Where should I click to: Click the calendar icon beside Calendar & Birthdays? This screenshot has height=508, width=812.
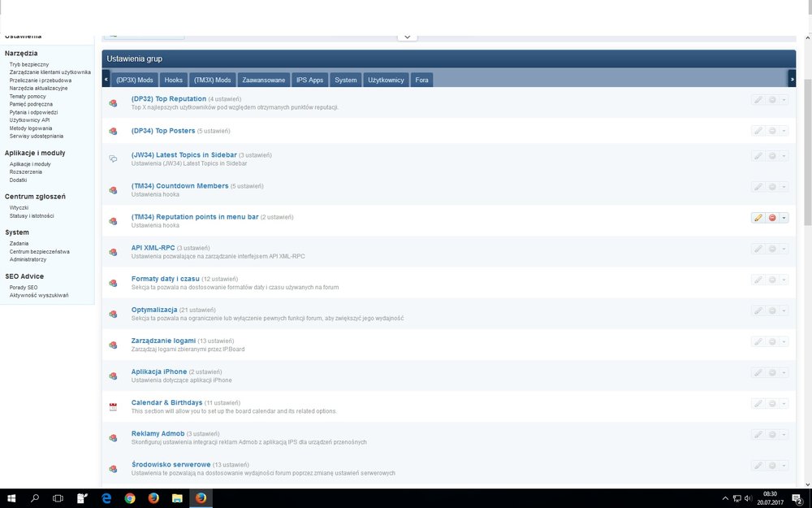tap(114, 405)
